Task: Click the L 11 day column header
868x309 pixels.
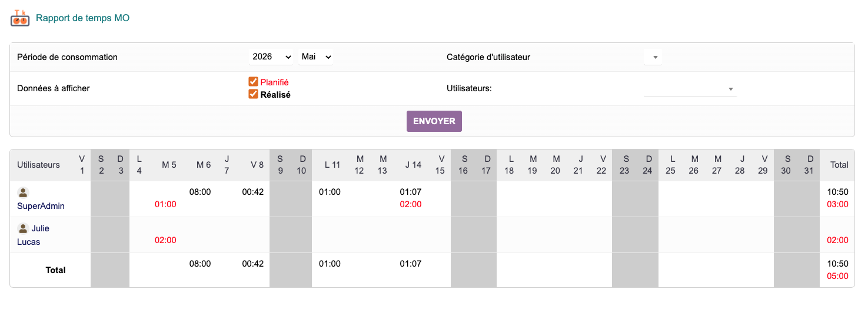Action: coord(332,165)
